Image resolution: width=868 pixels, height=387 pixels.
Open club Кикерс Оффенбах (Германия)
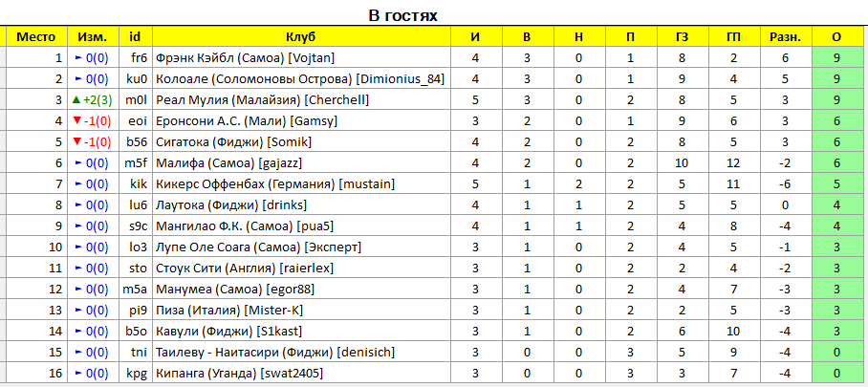click(275, 183)
